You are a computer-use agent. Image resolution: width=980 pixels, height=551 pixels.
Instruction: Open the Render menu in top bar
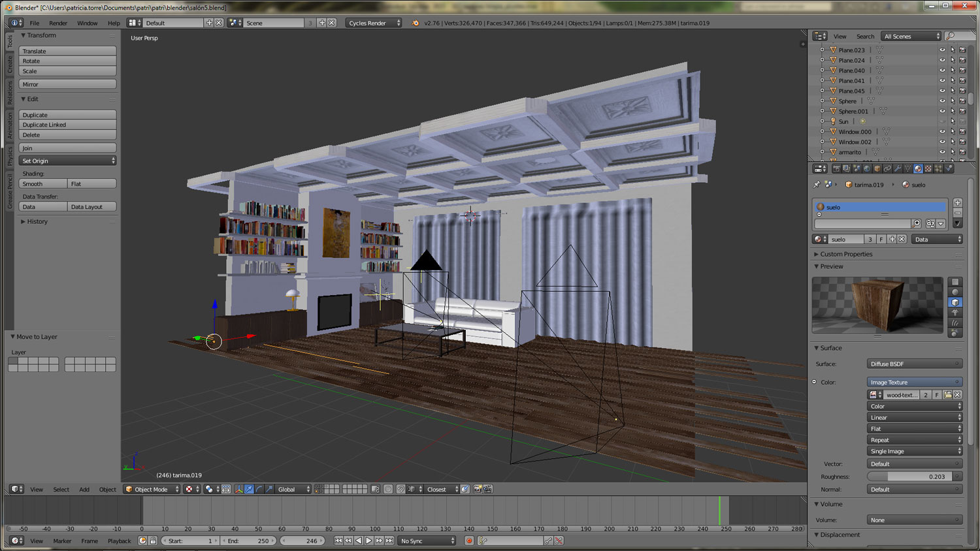[x=57, y=23]
